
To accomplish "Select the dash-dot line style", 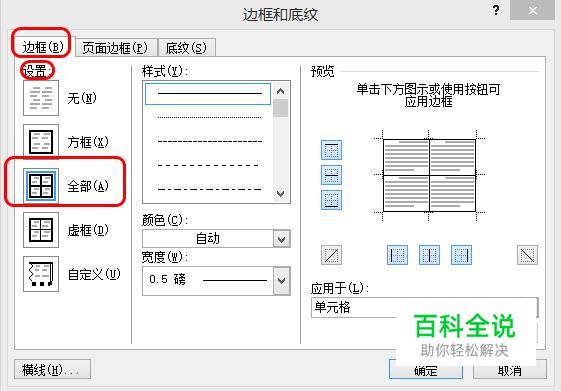I will [x=209, y=189].
